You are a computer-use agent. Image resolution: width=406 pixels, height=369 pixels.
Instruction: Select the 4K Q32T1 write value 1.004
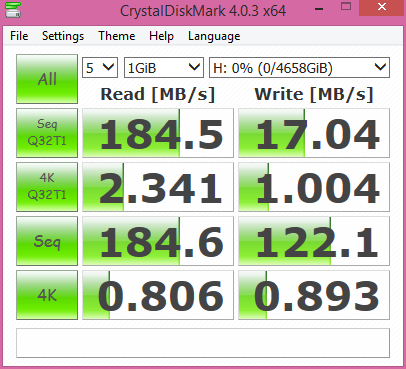pos(314,187)
